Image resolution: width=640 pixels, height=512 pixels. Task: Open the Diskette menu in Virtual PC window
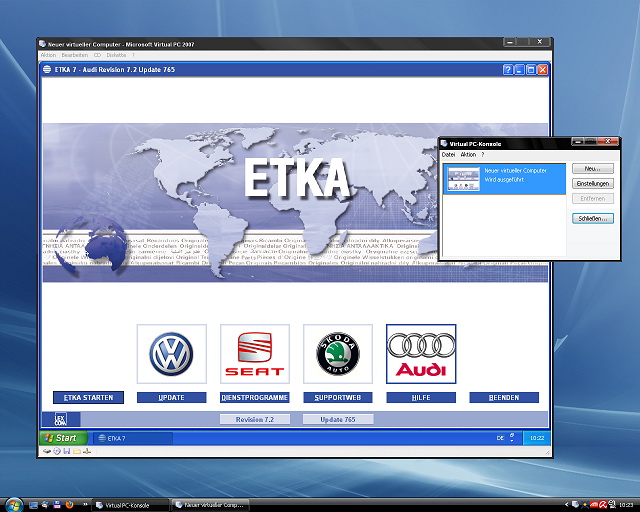click(116, 55)
